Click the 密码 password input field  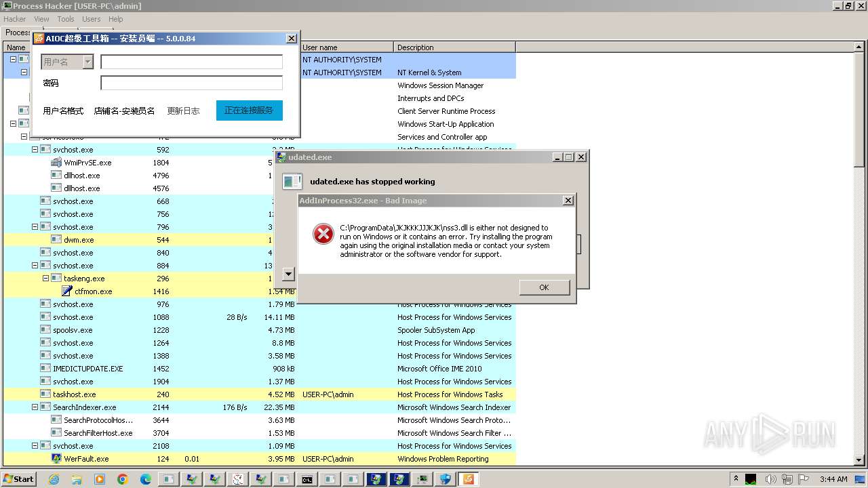coord(191,83)
